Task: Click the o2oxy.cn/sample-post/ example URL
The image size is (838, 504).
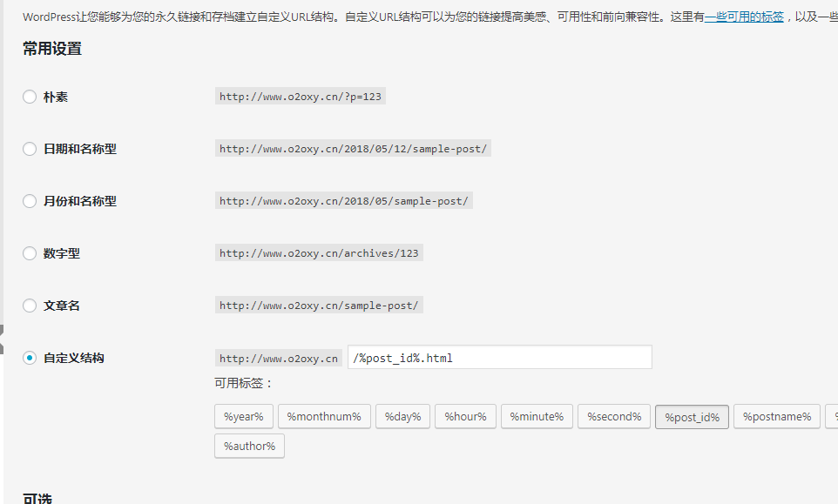Action: [319, 306]
